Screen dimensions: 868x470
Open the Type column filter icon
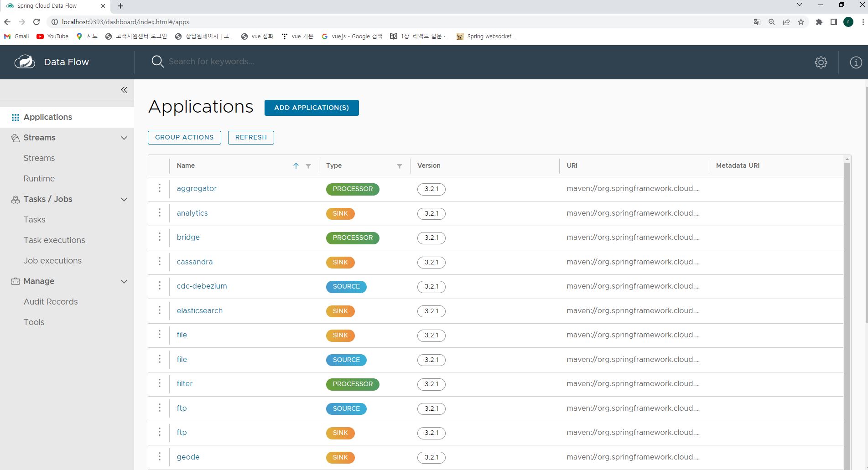pyautogui.click(x=400, y=166)
